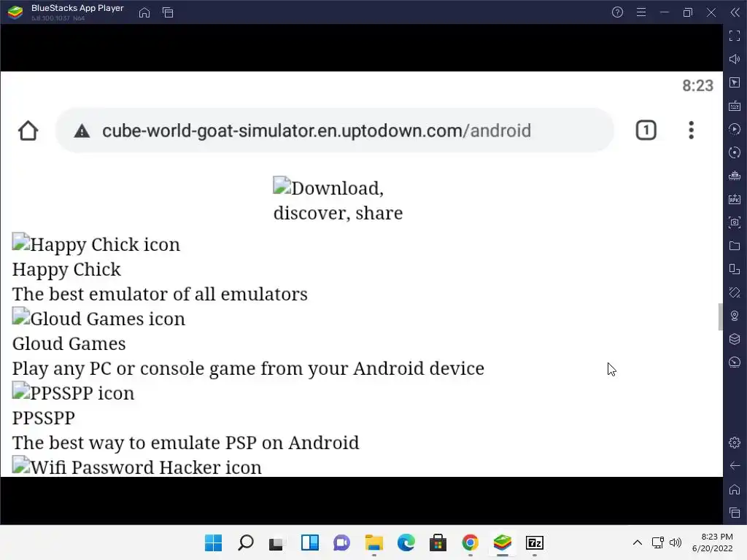Viewport: 747px width, 560px height.
Task: Click the Android back arrow in sidebar
Action: [735, 466]
